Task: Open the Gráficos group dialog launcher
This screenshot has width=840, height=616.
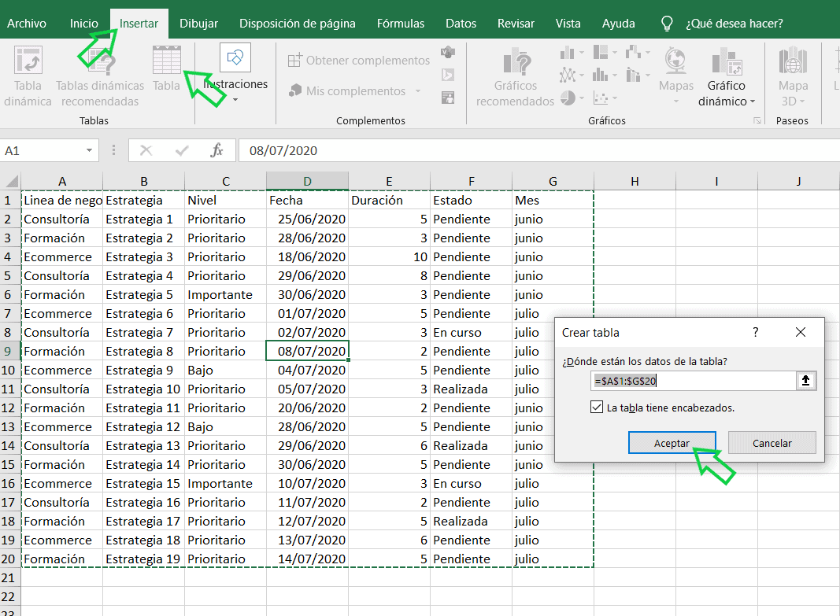Action: click(x=757, y=121)
